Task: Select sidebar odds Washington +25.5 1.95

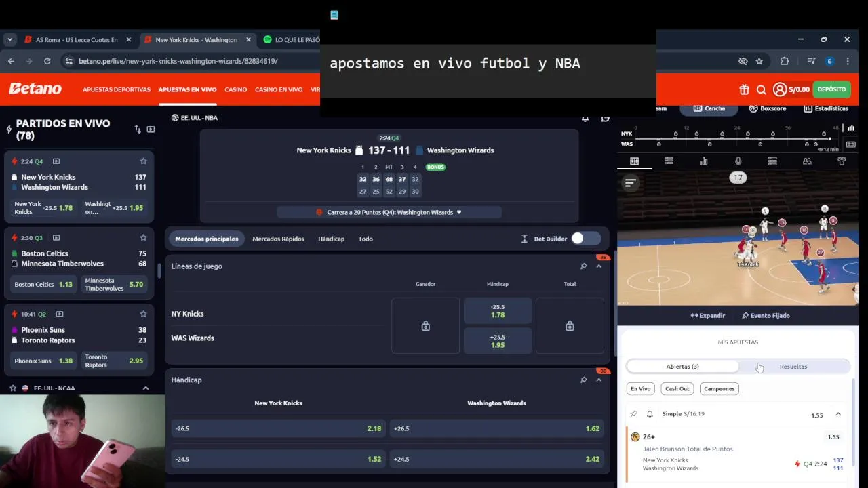Action: (113, 208)
